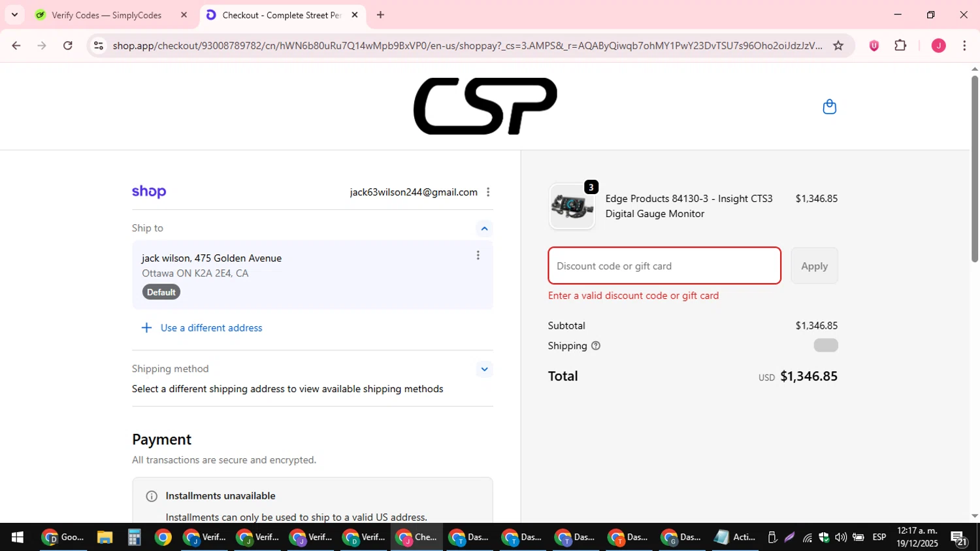Open address options menu for jack wilson
The image size is (980, 551).
tap(478, 256)
